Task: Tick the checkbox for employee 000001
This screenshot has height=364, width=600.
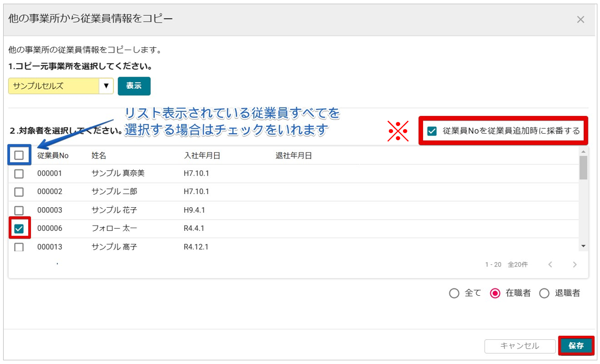Action: click(19, 174)
